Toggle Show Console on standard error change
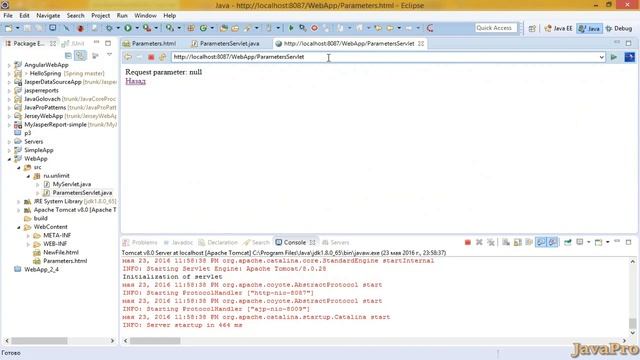640x360 pixels. click(553, 242)
